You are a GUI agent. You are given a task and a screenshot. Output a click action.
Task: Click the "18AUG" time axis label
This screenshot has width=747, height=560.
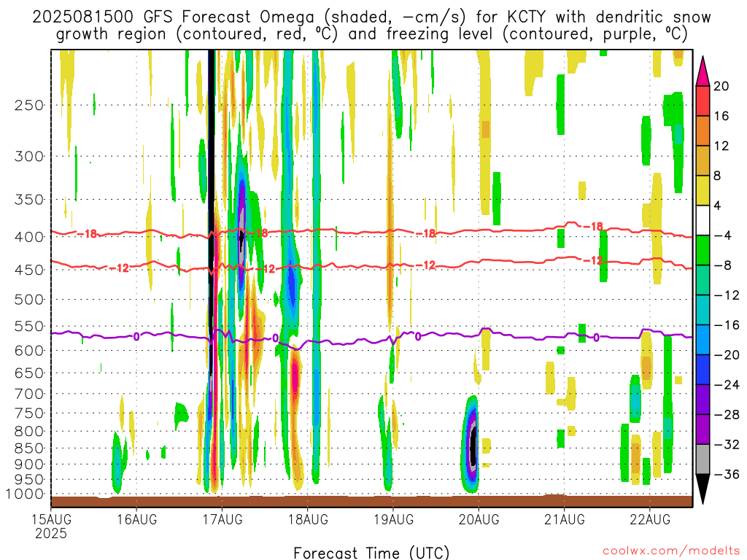308,519
